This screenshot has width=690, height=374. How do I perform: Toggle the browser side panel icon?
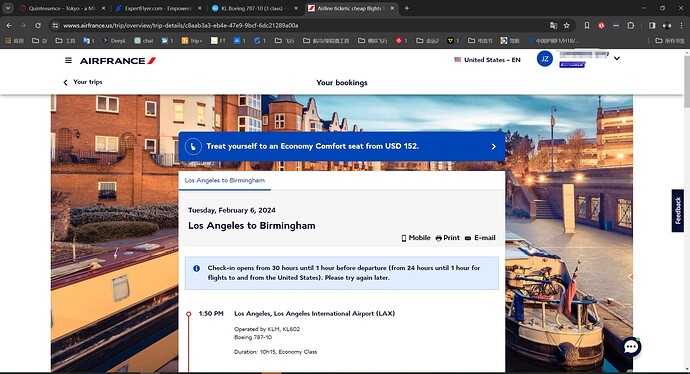652,26
